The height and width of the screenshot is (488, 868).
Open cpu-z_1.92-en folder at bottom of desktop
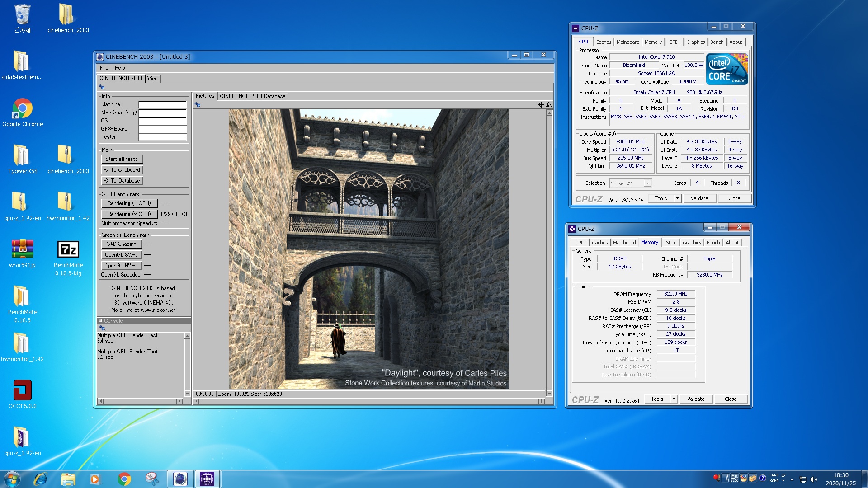[x=22, y=441]
